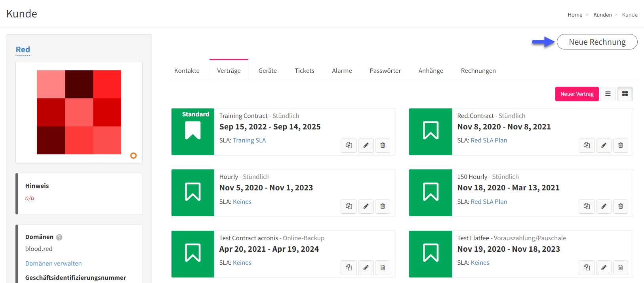Click the Neuer Vertrag button
This screenshot has width=644, height=283.
(x=577, y=94)
